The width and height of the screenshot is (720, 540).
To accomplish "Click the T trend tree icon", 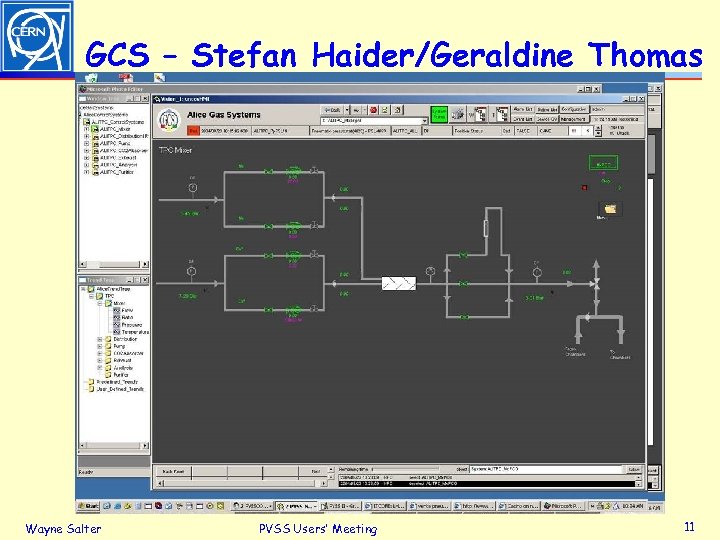I will pyautogui.click(x=501, y=114).
